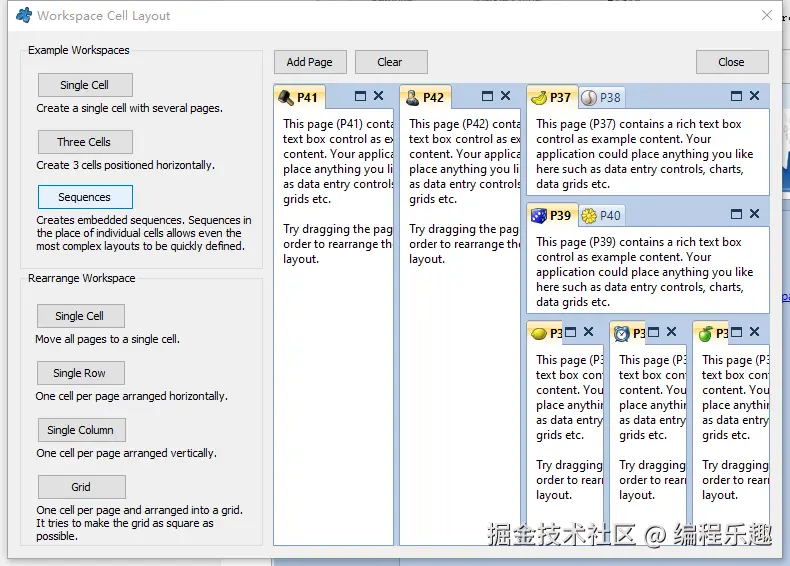Click the blue flower app icon in title bar

click(x=24, y=16)
